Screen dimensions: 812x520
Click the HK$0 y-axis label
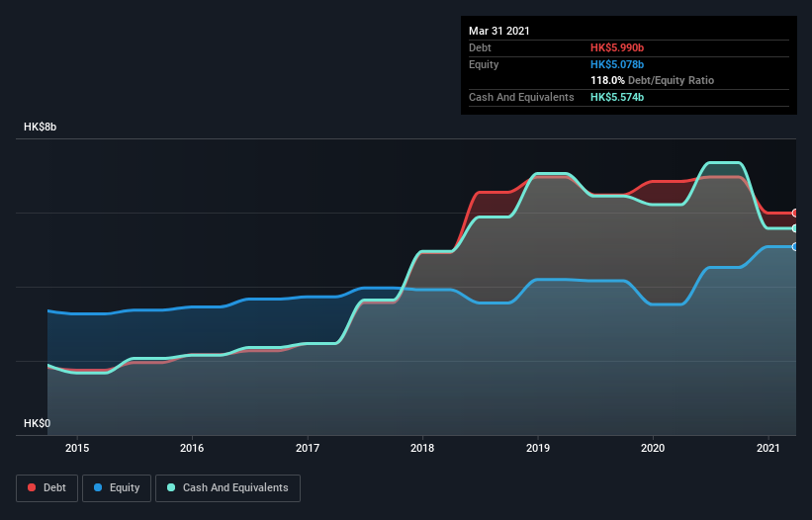38,424
